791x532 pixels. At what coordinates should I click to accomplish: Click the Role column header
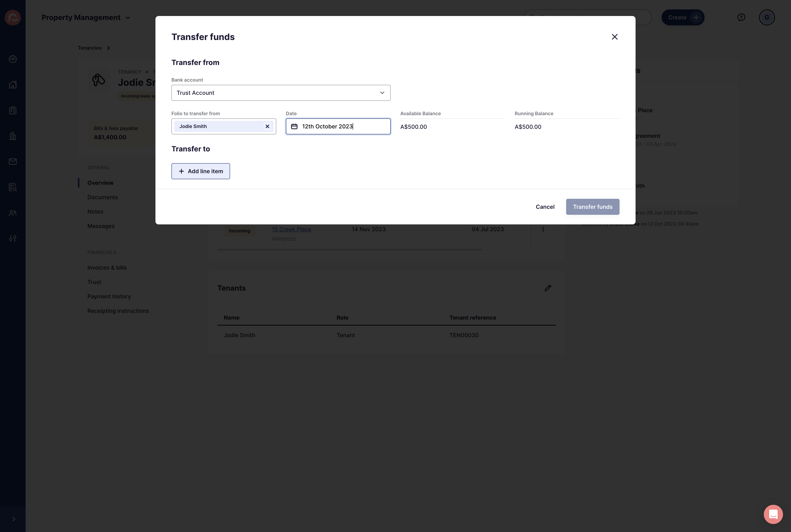(342, 318)
